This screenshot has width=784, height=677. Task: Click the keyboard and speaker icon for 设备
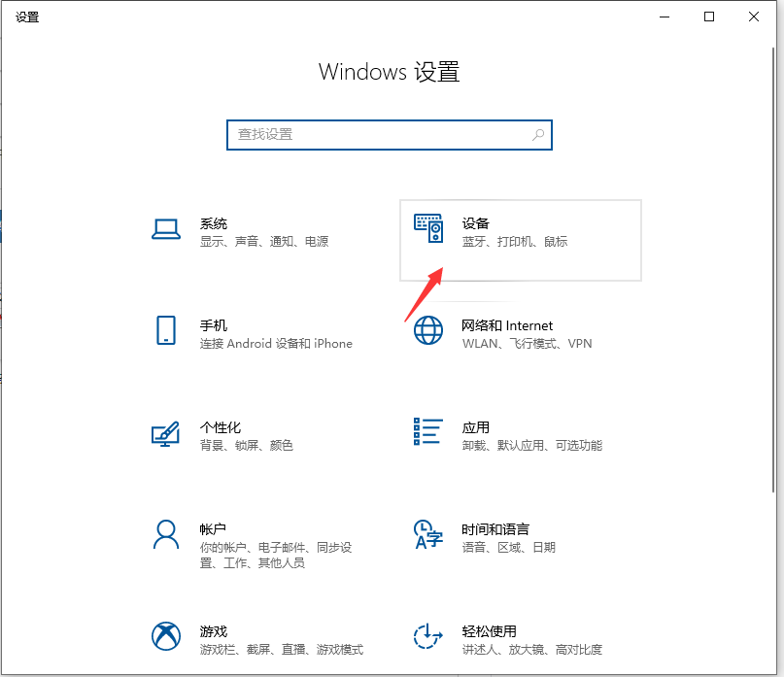point(428,229)
